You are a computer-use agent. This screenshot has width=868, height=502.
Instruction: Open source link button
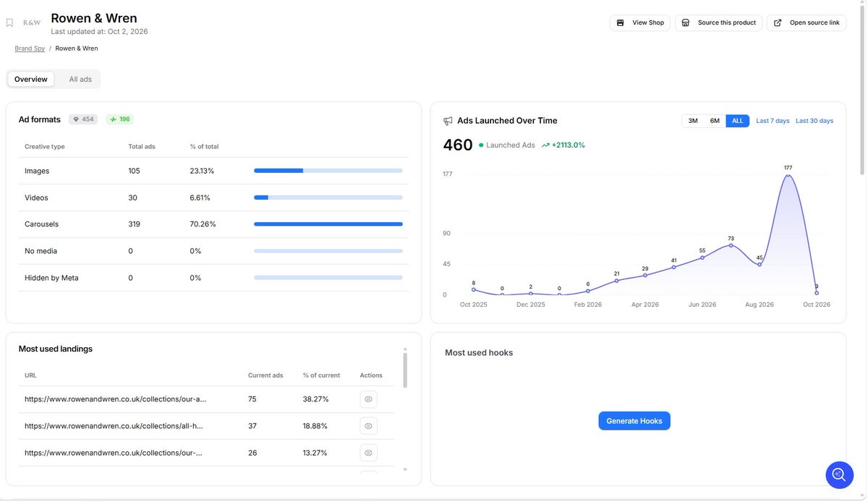(807, 23)
